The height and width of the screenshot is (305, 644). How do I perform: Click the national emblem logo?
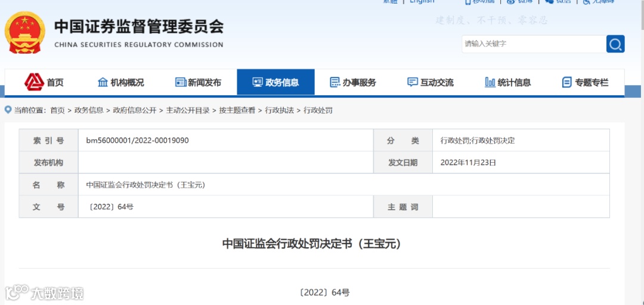(x=25, y=32)
